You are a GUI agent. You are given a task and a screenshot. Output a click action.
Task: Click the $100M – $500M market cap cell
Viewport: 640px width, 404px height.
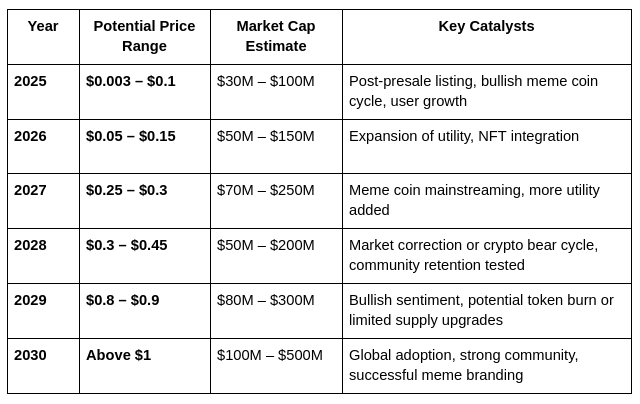click(269, 355)
